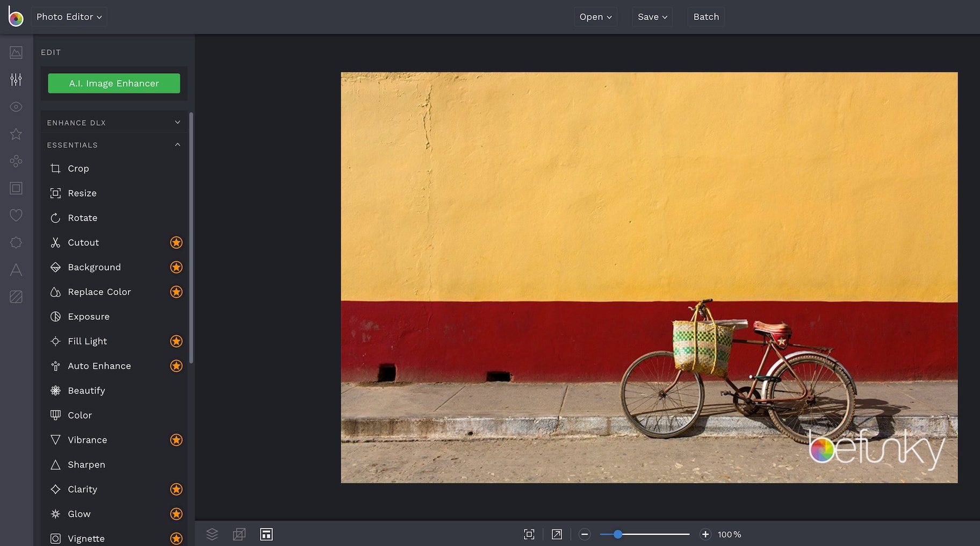
Task: Click the Batch button
Action: pos(706,17)
